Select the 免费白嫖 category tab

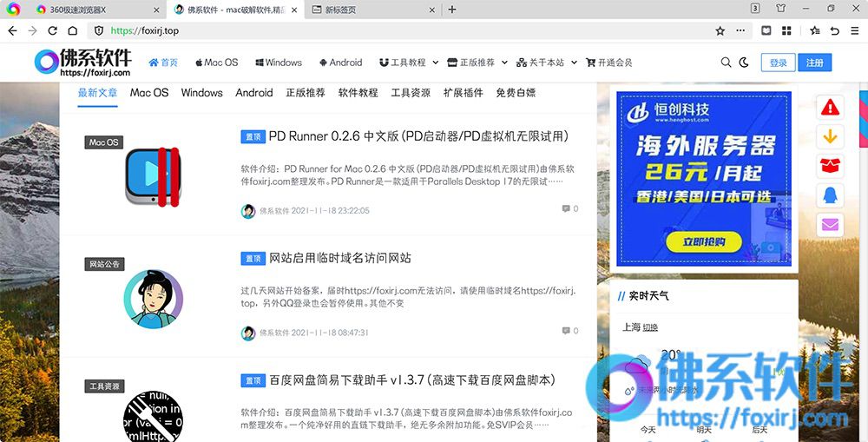(x=516, y=93)
